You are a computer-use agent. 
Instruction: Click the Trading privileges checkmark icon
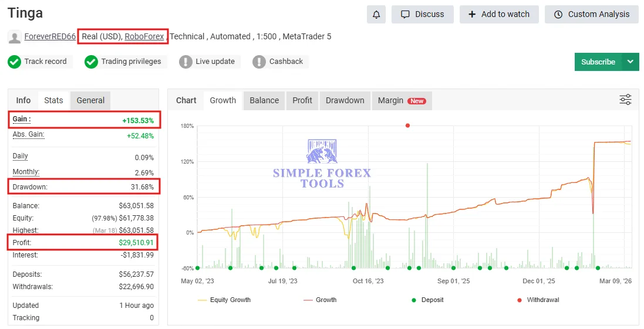(x=91, y=62)
